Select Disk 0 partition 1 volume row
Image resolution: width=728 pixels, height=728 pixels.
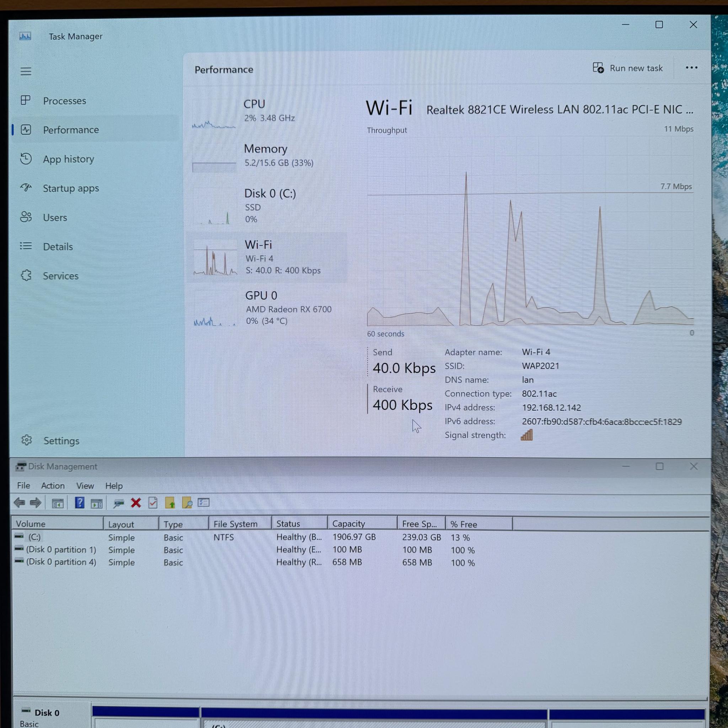coord(245,550)
